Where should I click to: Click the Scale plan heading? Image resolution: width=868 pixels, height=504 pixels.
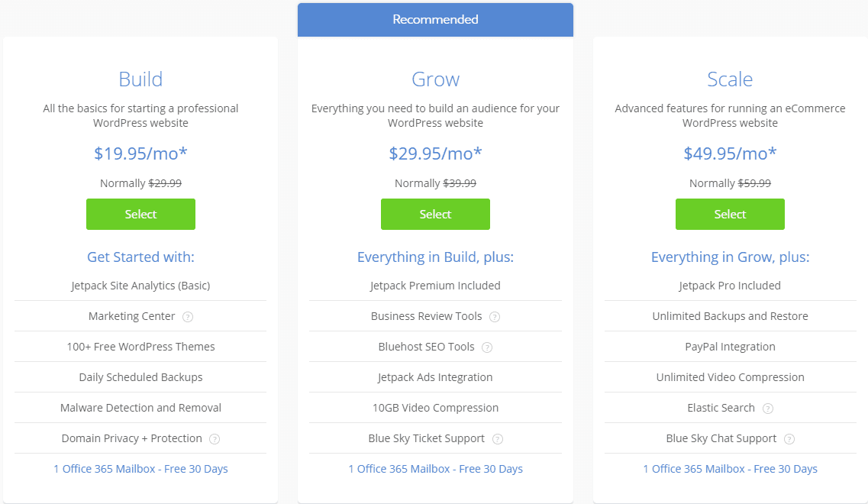(730, 79)
